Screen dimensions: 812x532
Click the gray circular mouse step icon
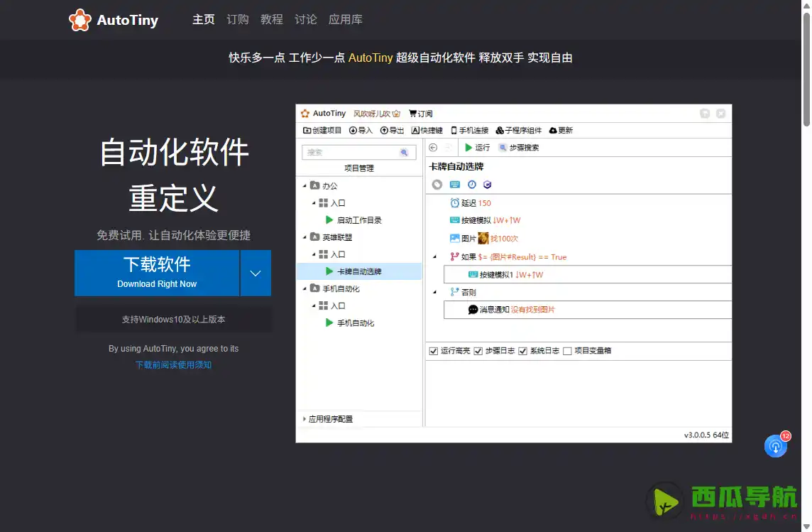point(437,185)
